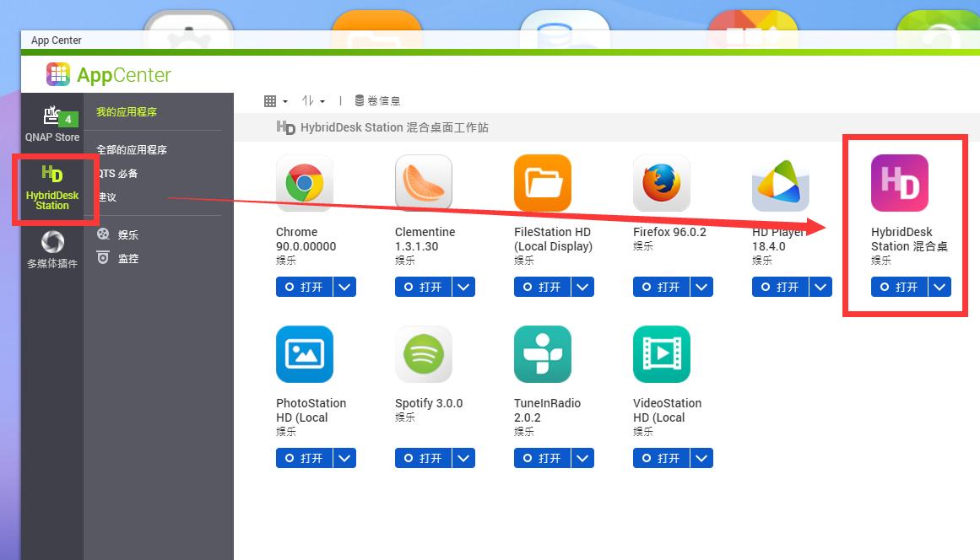Viewport: 980px width, 560px height.
Task: Click the 卷信息 volume info toolbar item
Action: coord(377,100)
